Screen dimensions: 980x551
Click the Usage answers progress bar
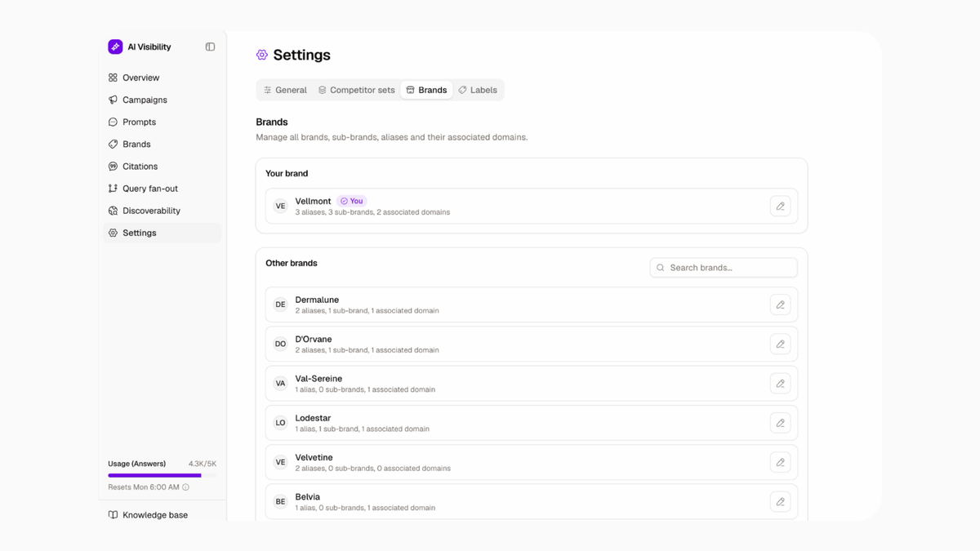click(162, 475)
